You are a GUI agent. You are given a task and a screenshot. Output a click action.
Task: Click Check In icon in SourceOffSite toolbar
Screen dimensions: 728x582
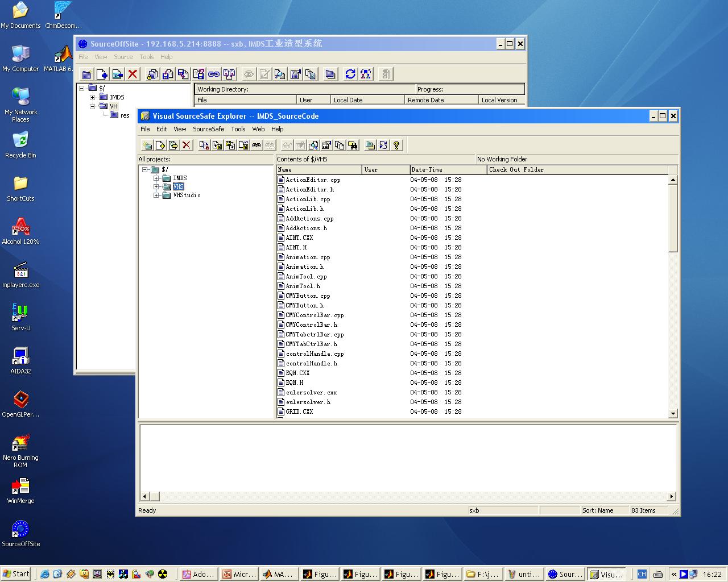click(183, 74)
